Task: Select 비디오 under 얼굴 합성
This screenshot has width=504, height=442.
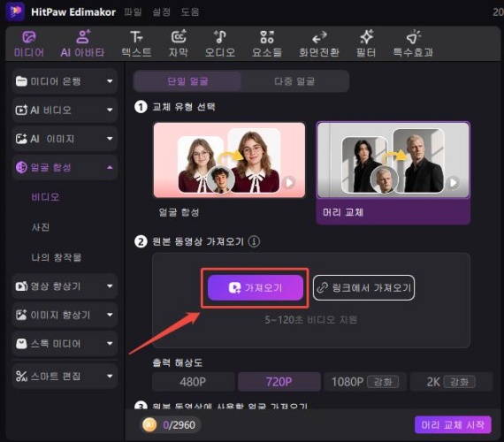Action: [45, 197]
